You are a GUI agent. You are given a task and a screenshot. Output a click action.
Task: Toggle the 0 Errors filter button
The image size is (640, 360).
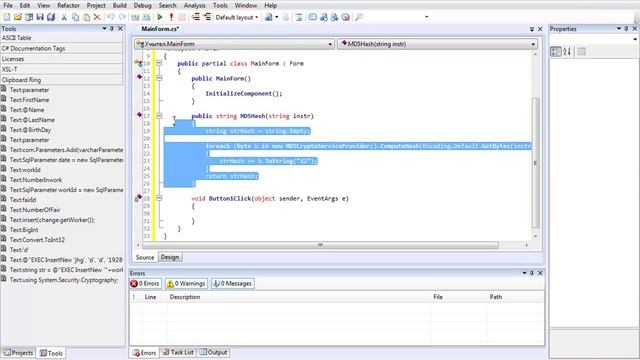[x=145, y=283]
